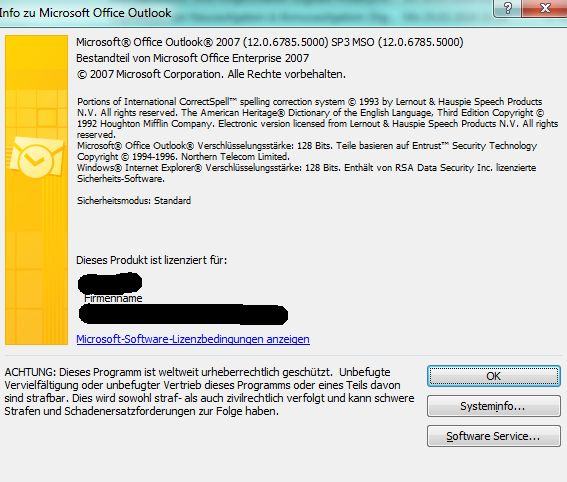Click 'Bestandteil von Microsoft Office Enterprise 2007'
The width and height of the screenshot is (567, 482).
tap(192, 58)
